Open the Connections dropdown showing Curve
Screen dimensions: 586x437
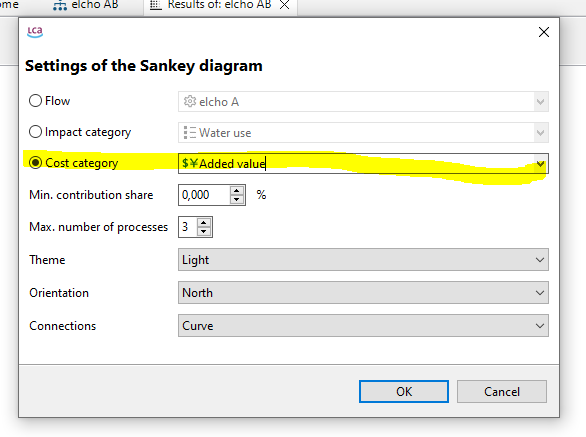pos(363,325)
